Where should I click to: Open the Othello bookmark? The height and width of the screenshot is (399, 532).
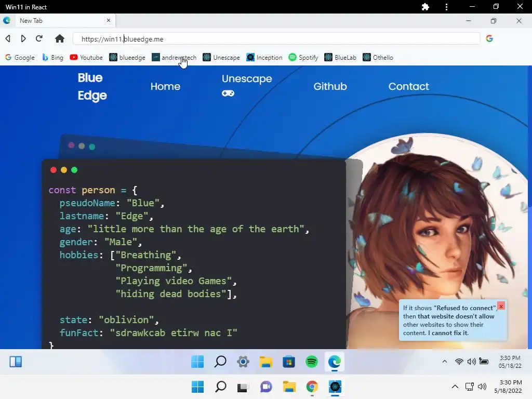tap(378, 58)
